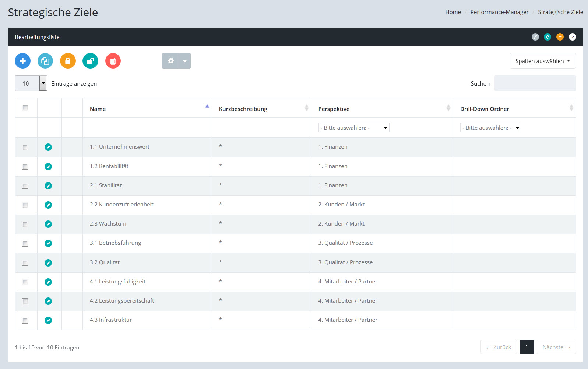The width and height of the screenshot is (588, 369).
Task: Click into the Suchen search field
Action: [x=535, y=83]
